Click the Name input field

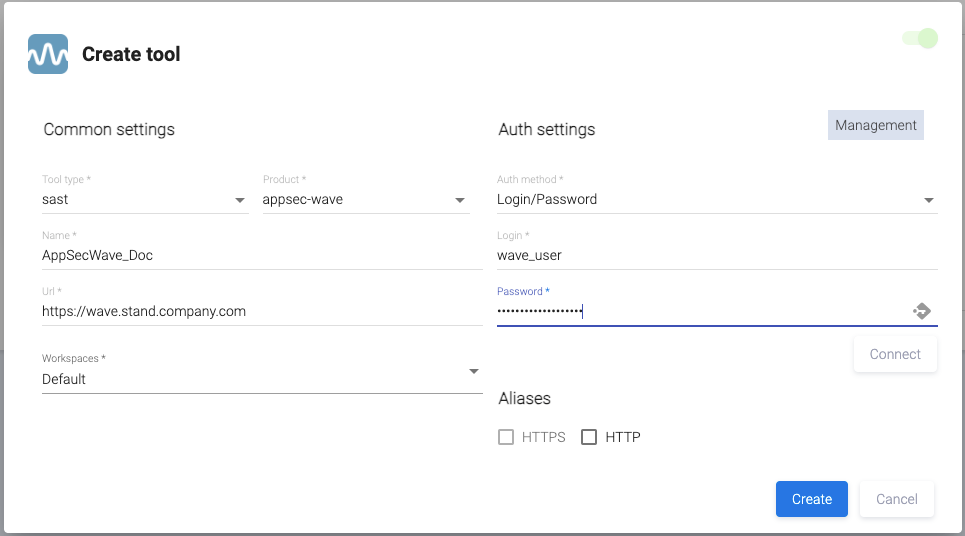click(x=261, y=255)
